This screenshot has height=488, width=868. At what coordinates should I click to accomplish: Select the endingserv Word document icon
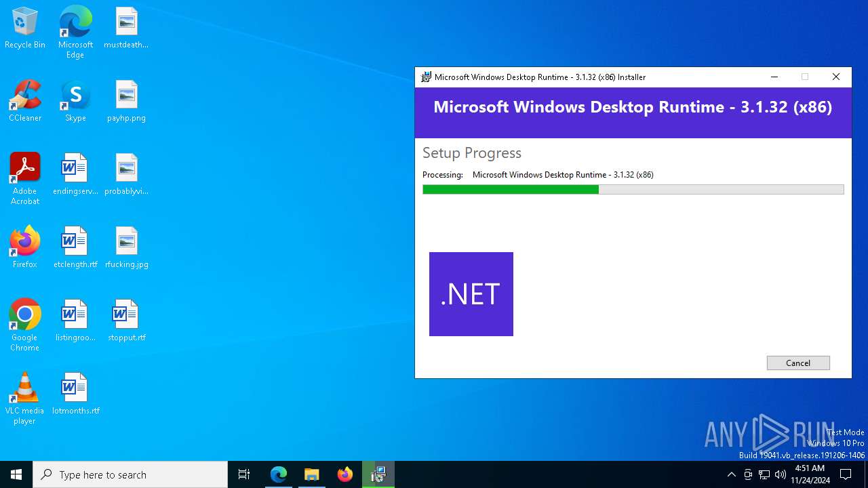[75, 174]
